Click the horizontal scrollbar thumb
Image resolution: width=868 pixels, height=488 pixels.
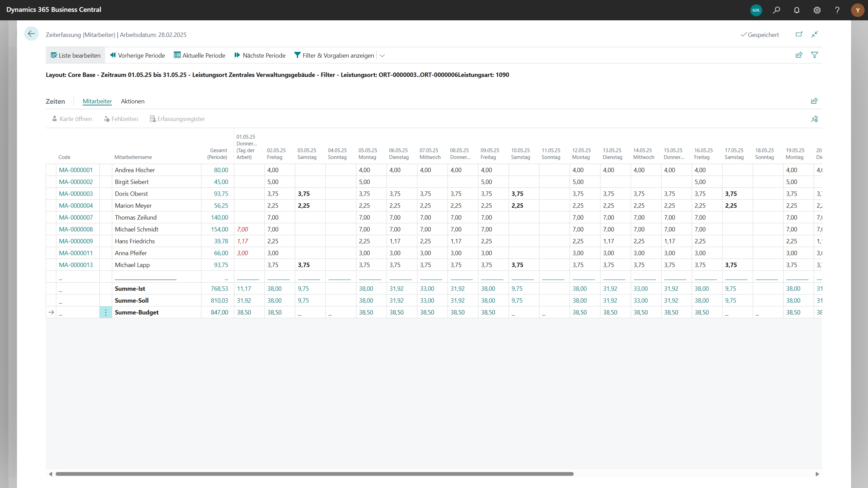(314, 474)
